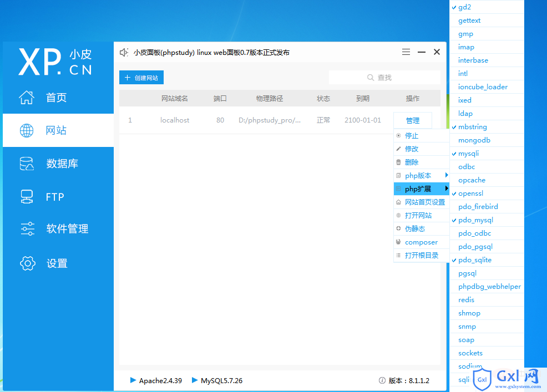Enable the sockets extension
Image resolution: width=547 pixels, height=392 pixels.
pyautogui.click(x=487, y=353)
